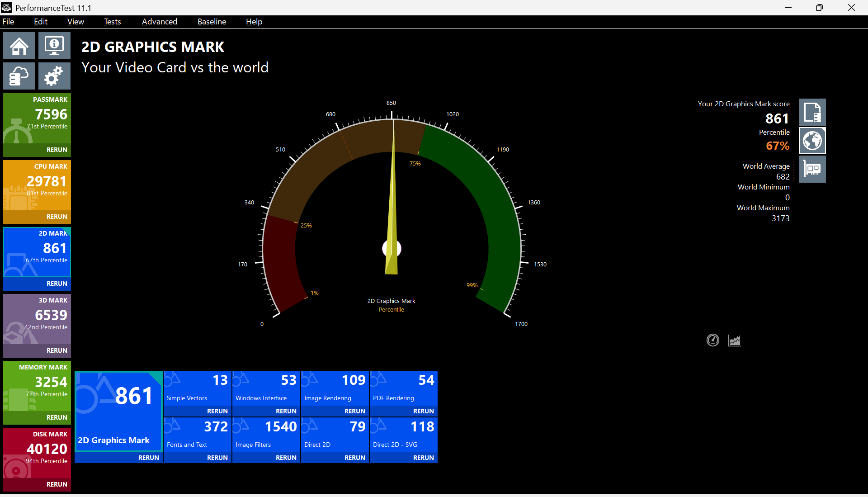Go to the Home screen icon
This screenshot has height=497, width=868.
point(19,46)
